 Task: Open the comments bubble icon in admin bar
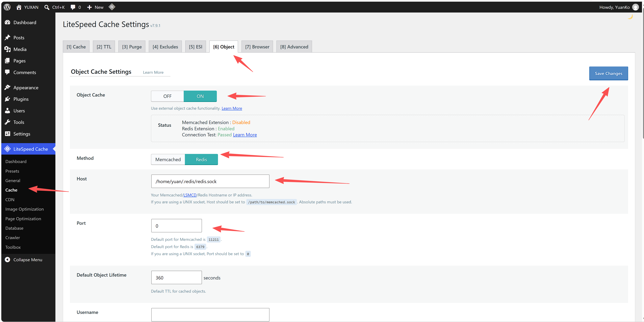click(73, 7)
